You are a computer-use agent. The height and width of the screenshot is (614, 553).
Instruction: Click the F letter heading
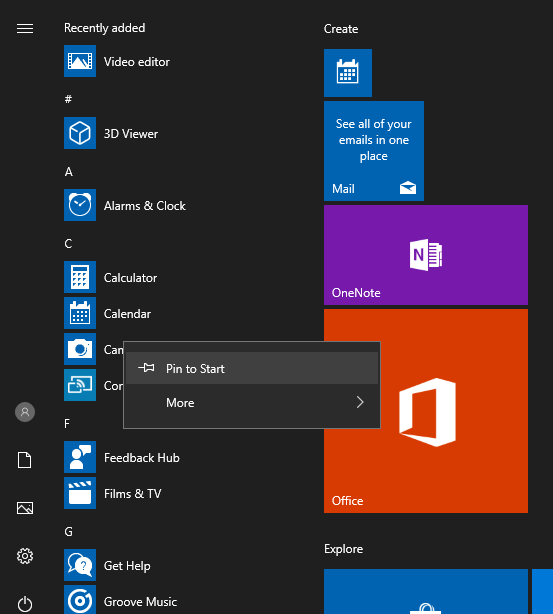[67, 424]
